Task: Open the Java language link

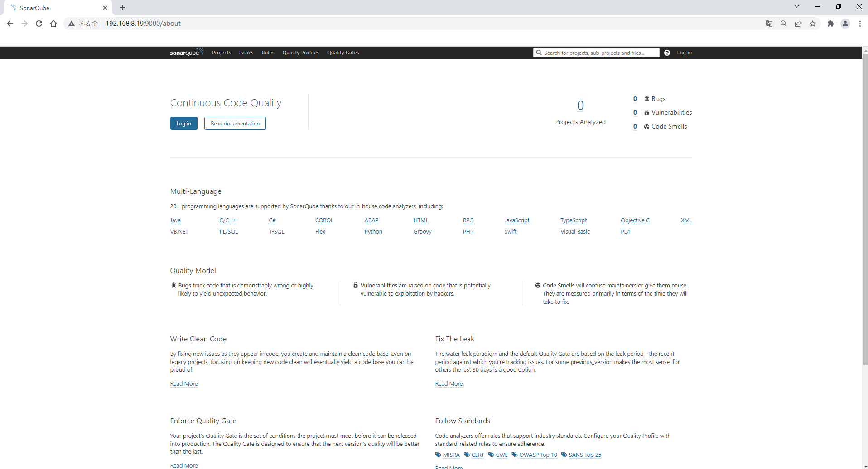Action: pyautogui.click(x=175, y=220)
